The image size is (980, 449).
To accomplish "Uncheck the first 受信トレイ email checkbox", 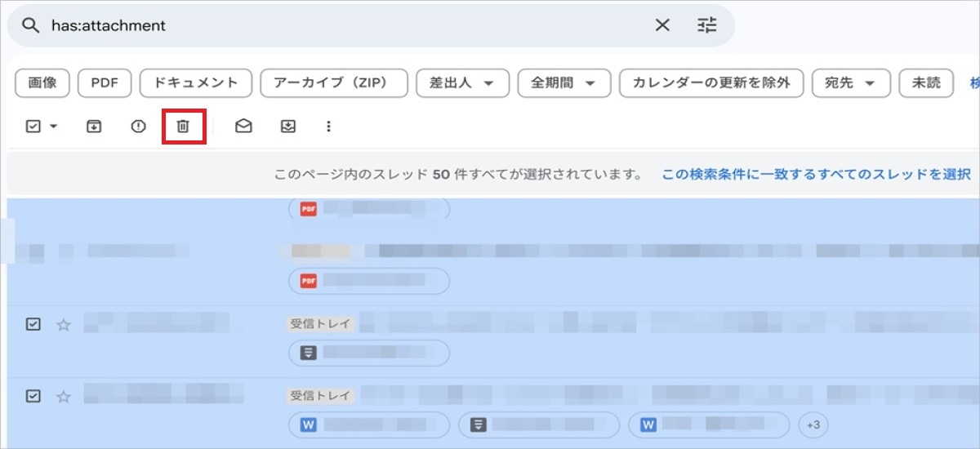I will point(33,324).
